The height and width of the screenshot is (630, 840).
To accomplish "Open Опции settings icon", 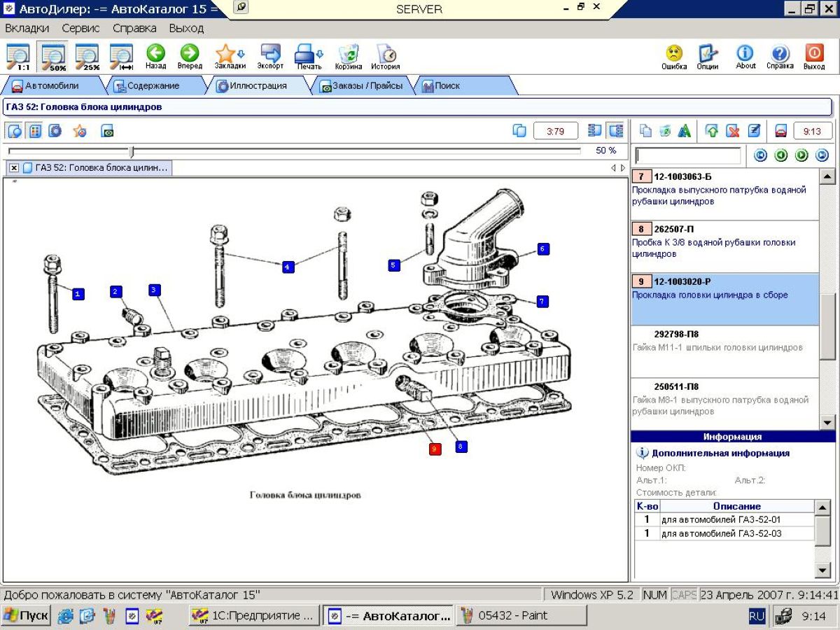I will [x=708, y=57].
